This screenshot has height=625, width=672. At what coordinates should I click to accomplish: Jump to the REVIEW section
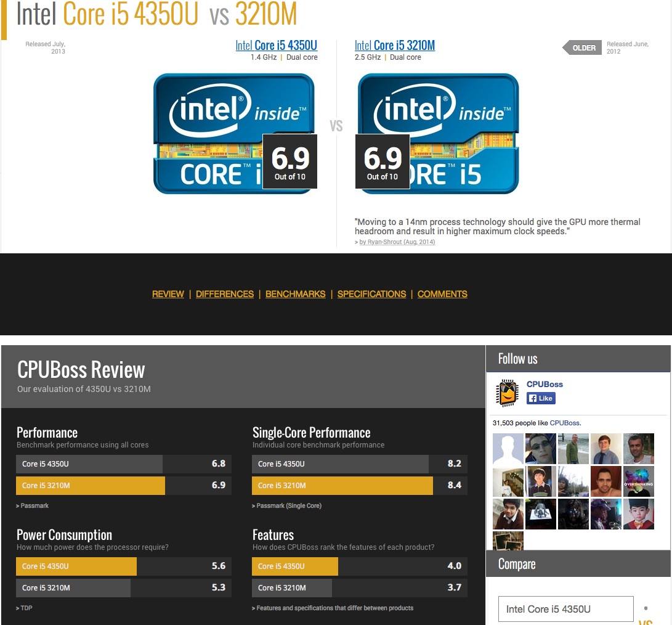(168, 294)
